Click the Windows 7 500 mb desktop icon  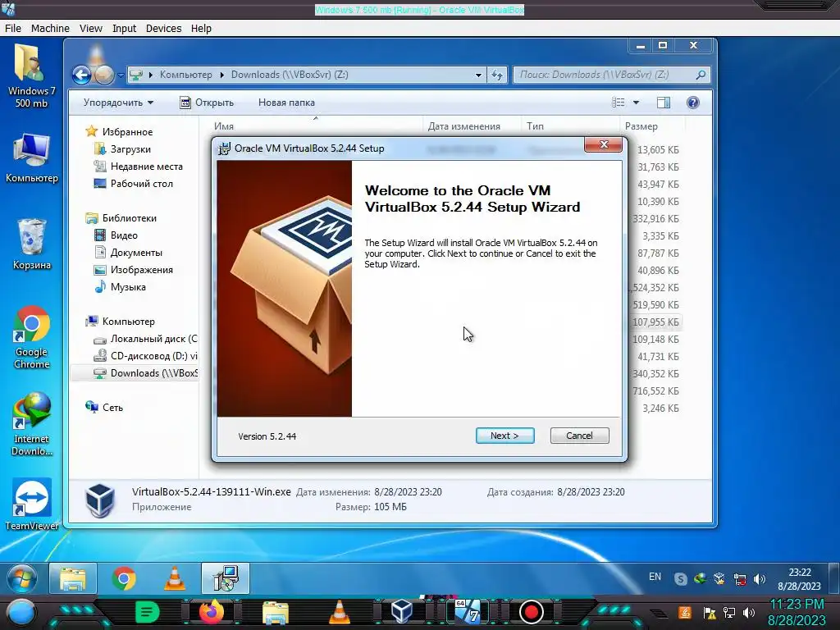pos(31,76)
